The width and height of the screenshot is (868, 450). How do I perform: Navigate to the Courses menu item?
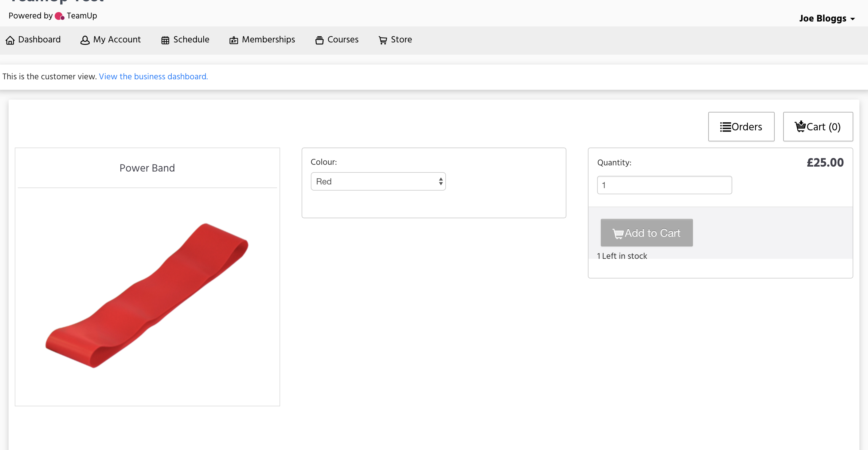(x=343, y=39)
